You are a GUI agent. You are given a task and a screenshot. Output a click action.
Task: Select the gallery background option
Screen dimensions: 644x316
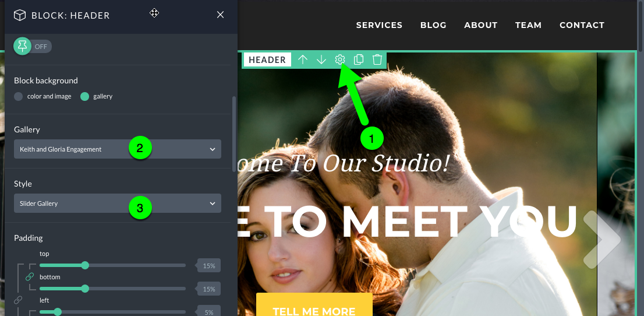tap(97, 96)
